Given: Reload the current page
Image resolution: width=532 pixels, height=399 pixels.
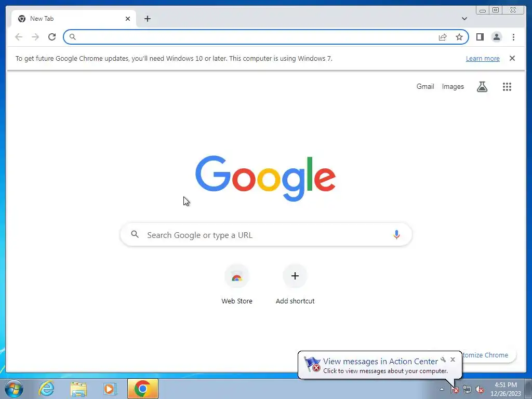Looking at the screenshot, I should 52,37.
